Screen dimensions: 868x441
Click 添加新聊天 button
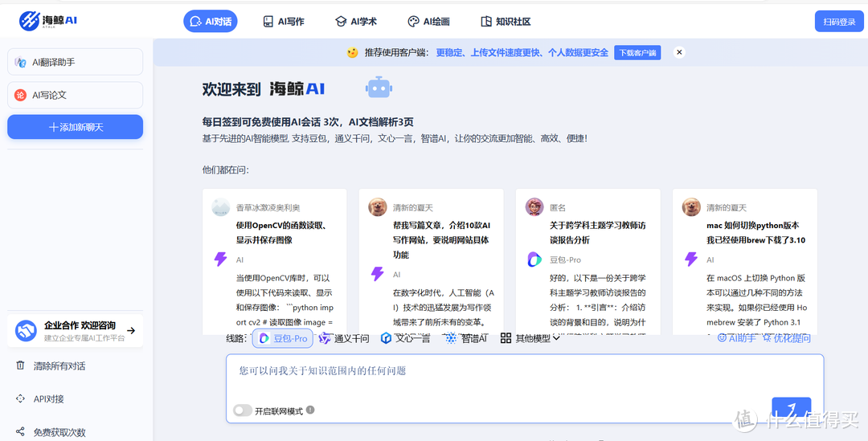(x=75, y=127)
